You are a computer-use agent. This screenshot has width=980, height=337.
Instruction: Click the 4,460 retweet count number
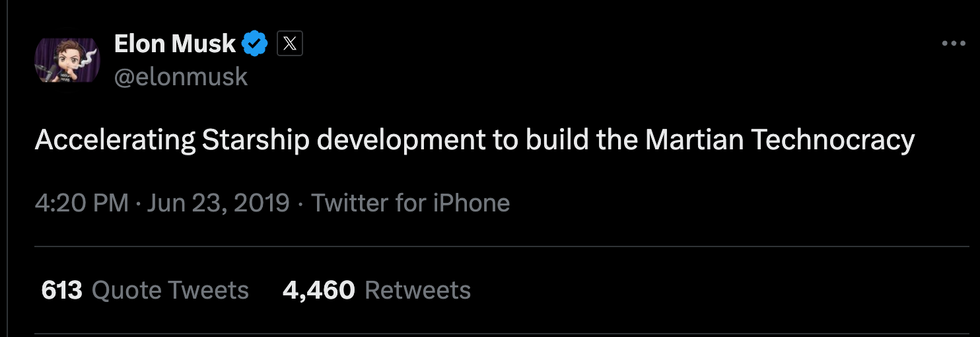pos(319,290)
